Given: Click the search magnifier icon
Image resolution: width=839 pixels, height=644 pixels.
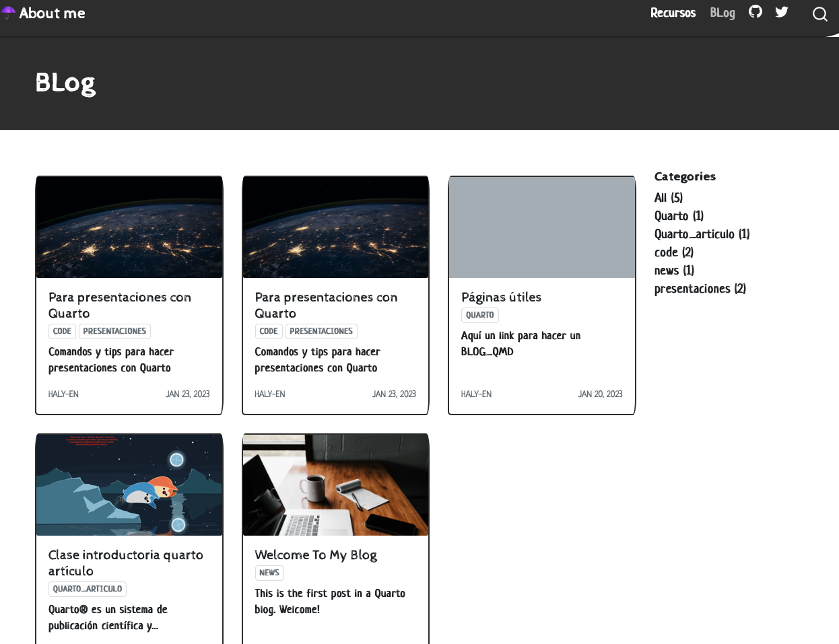Looking at the screenshot, I should pos(819,14).
